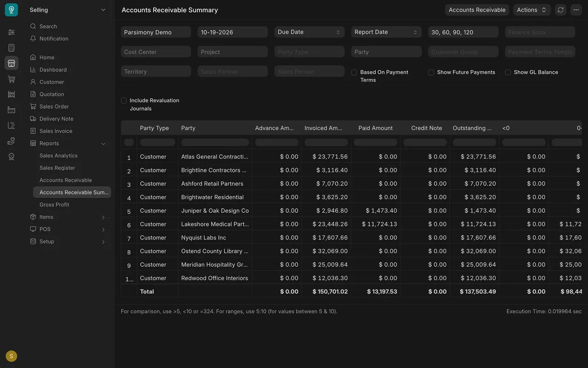The width and height of the screenshot is (588, 368).
Task: Expand the Selling workspace switcher
Action: pos(68,10)
